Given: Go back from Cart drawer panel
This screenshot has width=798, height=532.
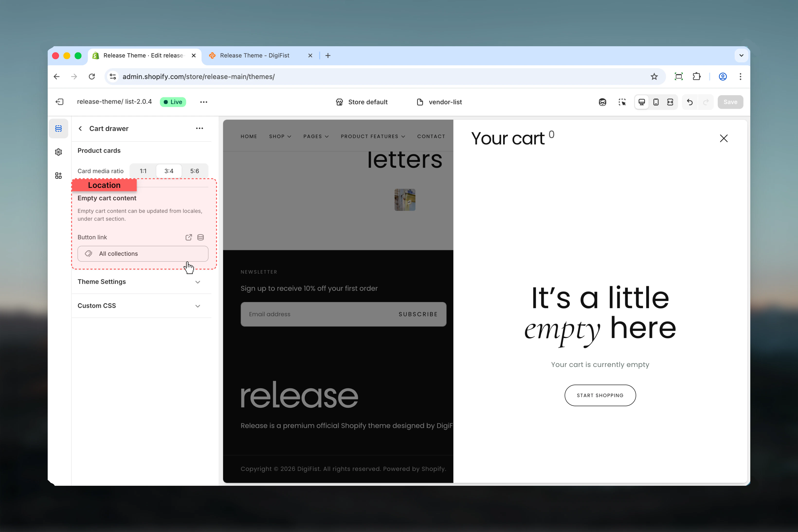Looking at the screenshot, I should 80,128.
